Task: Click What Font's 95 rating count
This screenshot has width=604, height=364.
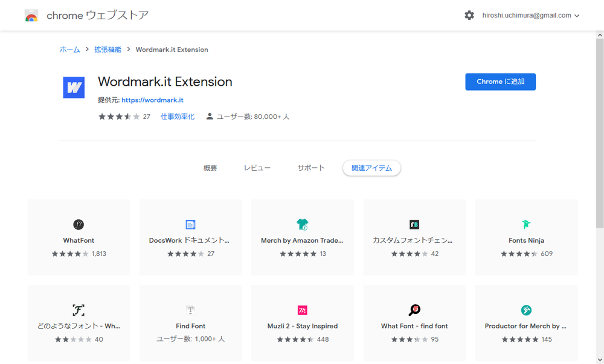Action: point(434,339)
